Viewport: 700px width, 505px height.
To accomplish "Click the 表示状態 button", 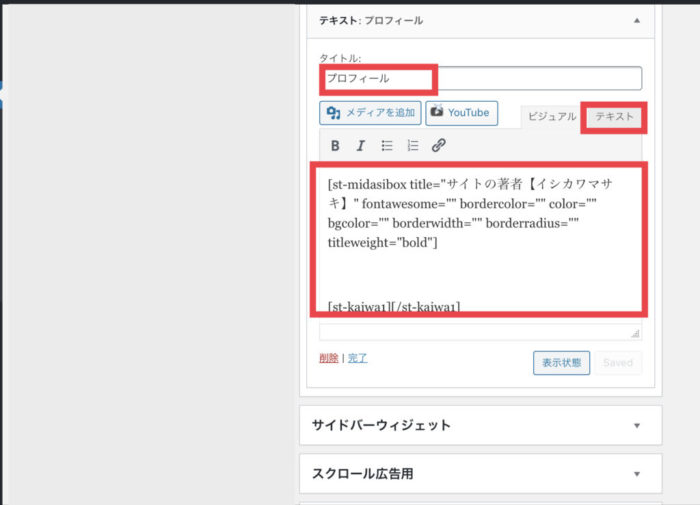I will tap(561, 363).
